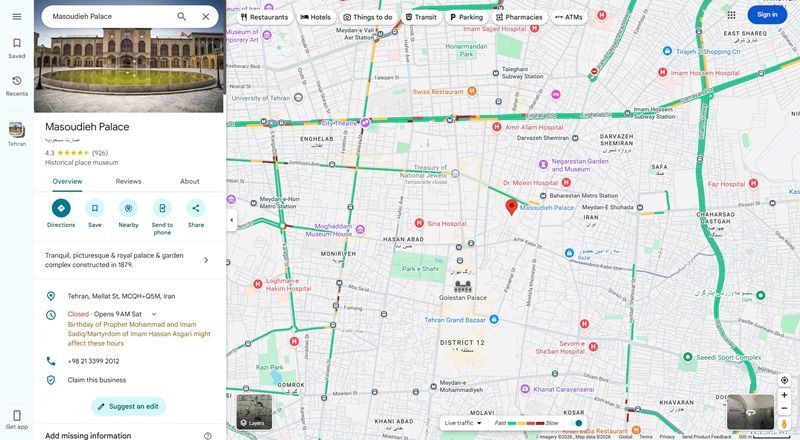Click the Get app phone icon
The image size is (800, 440).
click(17, 415)
